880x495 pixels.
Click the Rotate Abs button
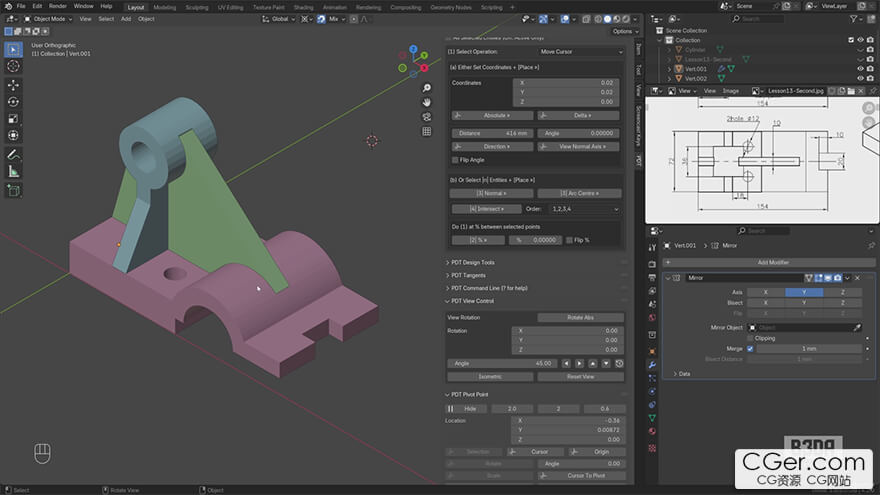pyautogui.click(x=580, y=318)
